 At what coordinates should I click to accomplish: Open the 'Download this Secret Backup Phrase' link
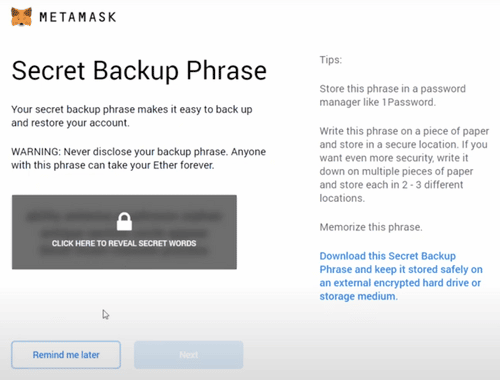[x=401, y=276]
